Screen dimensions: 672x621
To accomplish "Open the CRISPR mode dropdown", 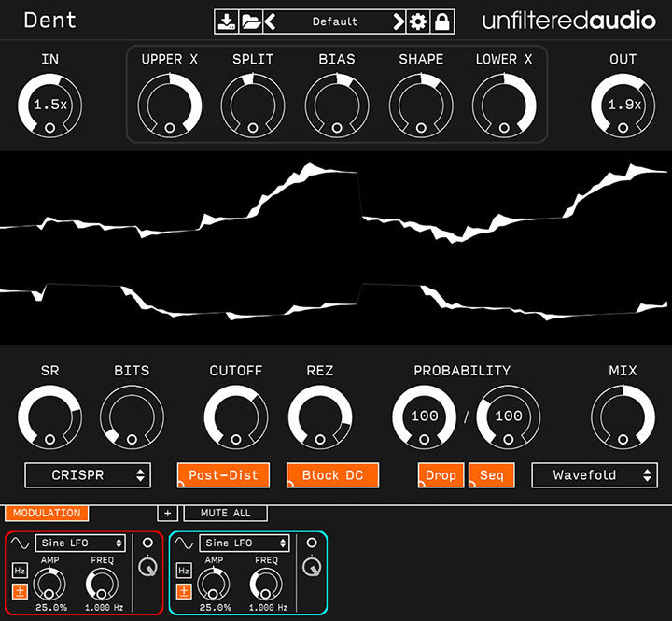I will [x=88, y=475].
